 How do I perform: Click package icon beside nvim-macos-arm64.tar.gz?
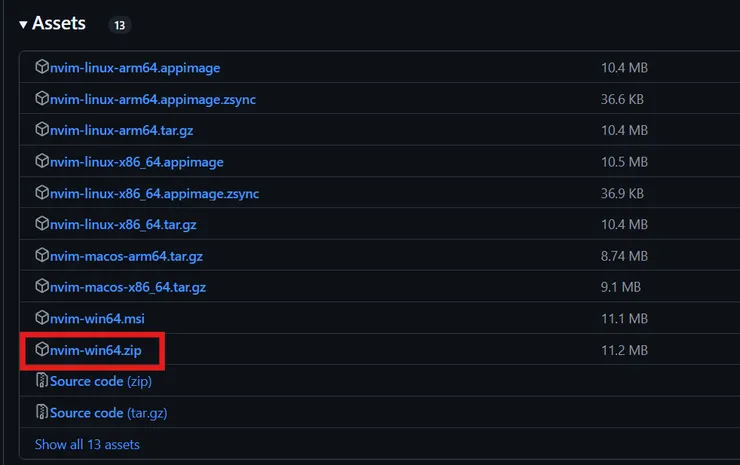[42, 256]
